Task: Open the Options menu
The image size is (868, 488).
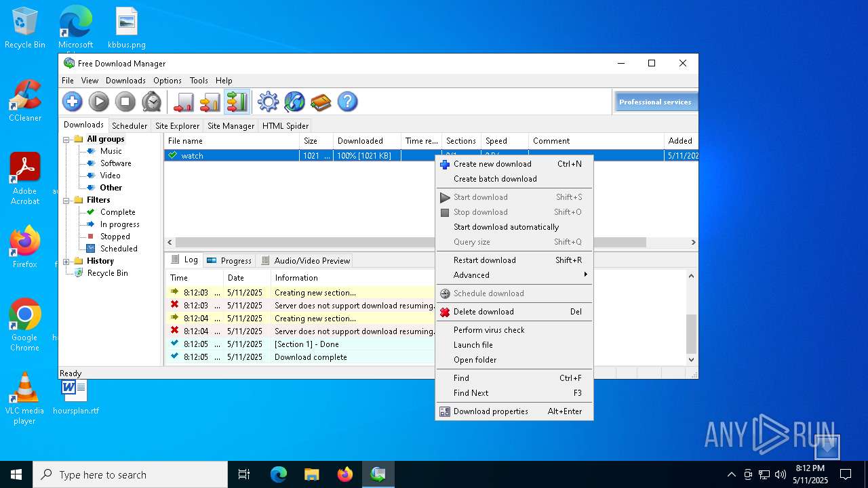Action: click(x=167, y=81)
